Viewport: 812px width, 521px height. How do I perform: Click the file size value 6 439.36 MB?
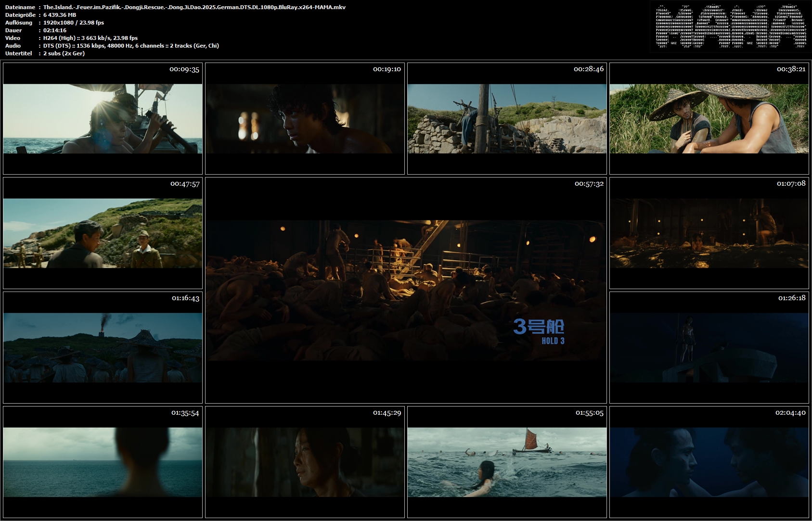click(60, 15)
